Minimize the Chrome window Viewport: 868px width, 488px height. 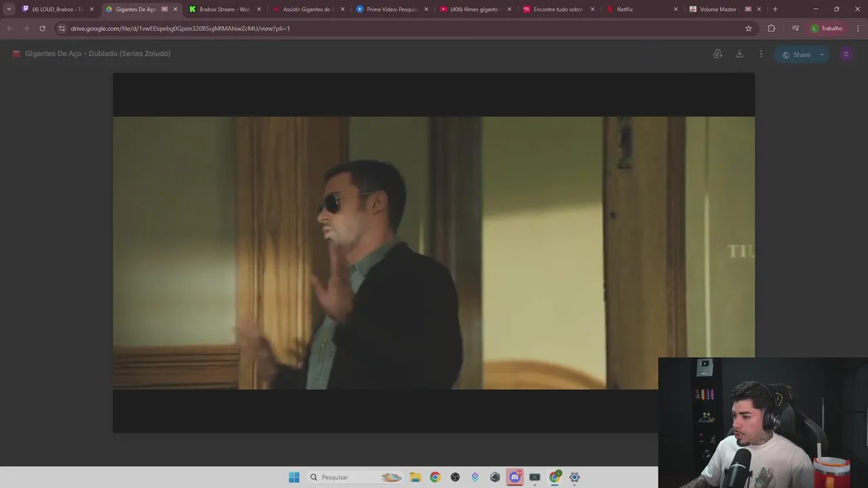pos(816,9)
